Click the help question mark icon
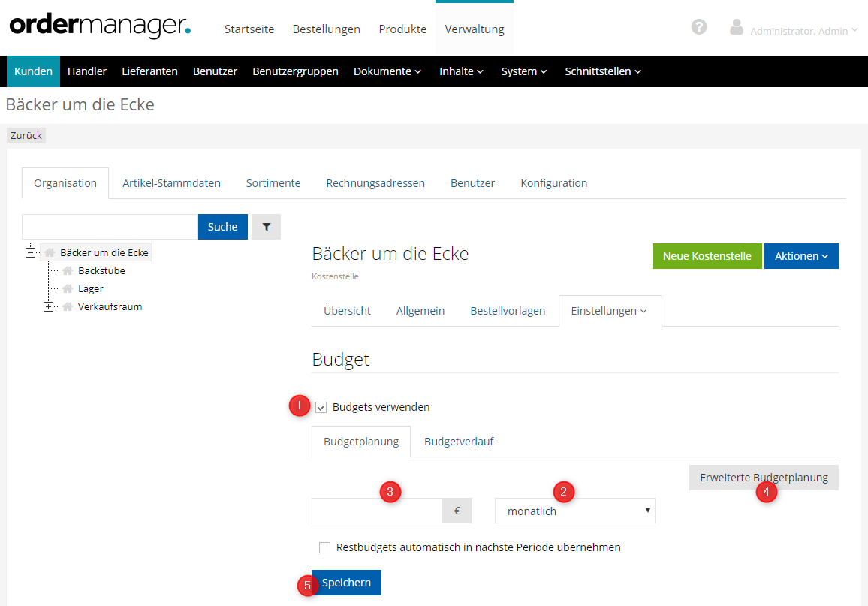 [x=699, y=27]
